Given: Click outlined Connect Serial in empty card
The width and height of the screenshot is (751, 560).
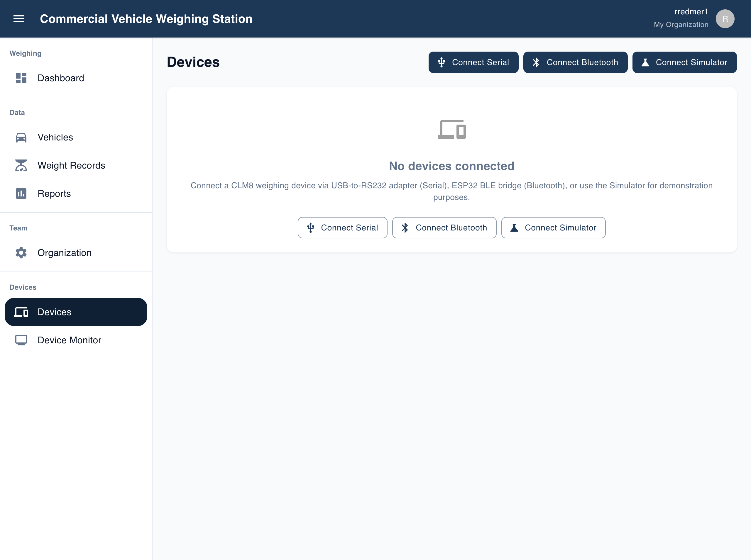Looking at the screenshot, I should (x=342, y=228).
